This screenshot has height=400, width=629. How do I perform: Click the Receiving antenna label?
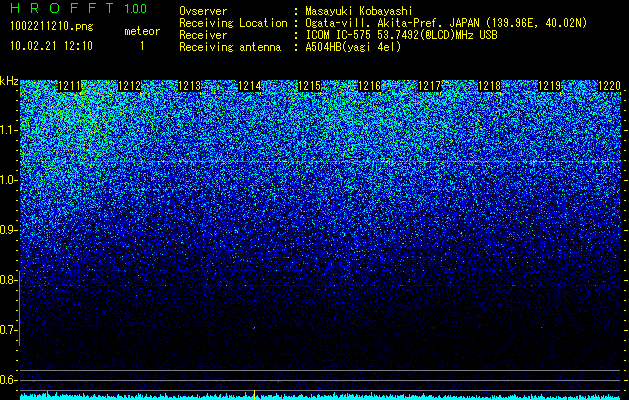pyautogui.click(x=230, y=47)
